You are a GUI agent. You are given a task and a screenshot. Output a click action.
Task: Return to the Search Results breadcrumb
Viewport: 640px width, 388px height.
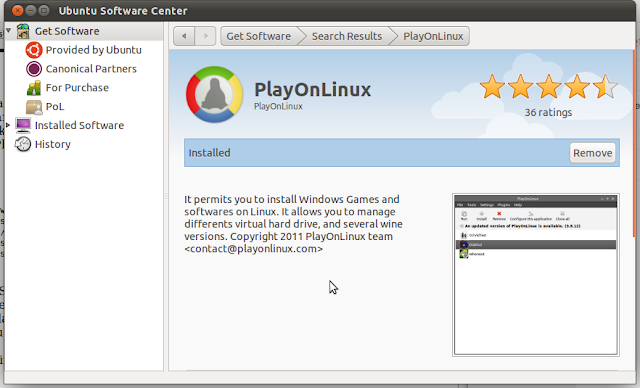coord(347,36)
